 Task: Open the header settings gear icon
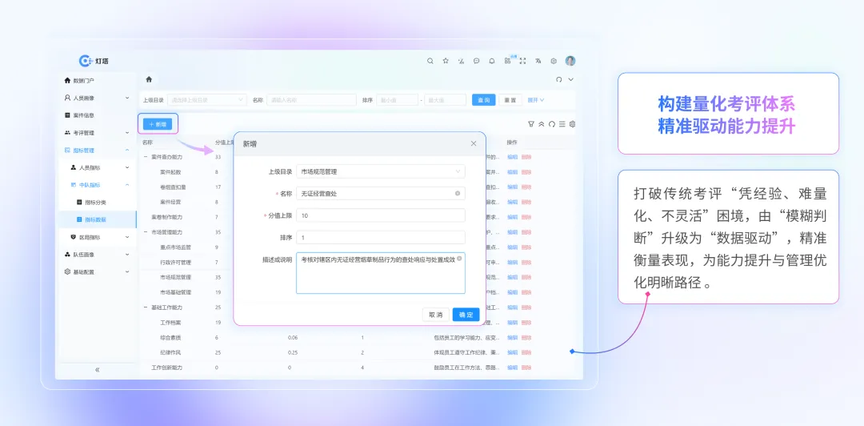point(554,61)
